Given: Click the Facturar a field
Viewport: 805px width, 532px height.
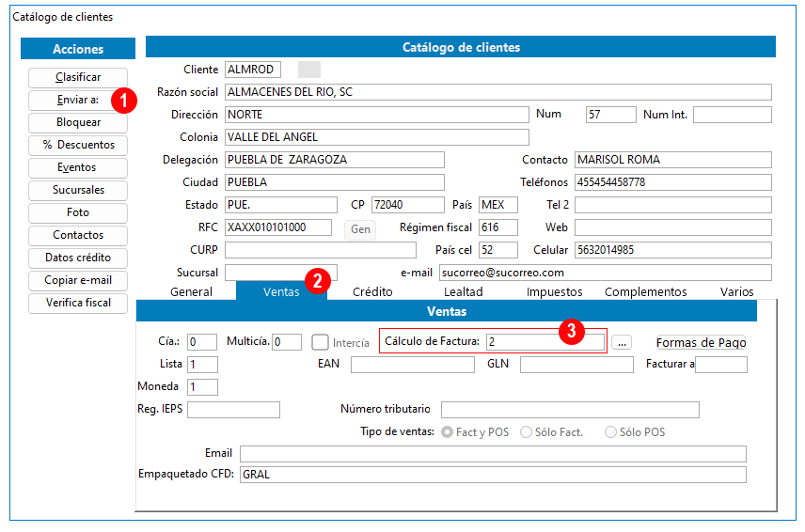Looking at the screenshot, I should 721,365.
